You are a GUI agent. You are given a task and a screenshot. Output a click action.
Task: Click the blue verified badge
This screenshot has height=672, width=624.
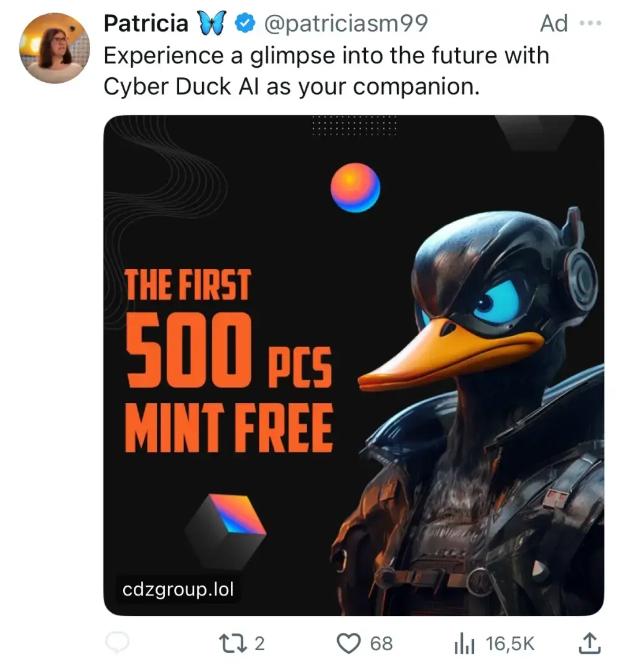click(245, 24)
